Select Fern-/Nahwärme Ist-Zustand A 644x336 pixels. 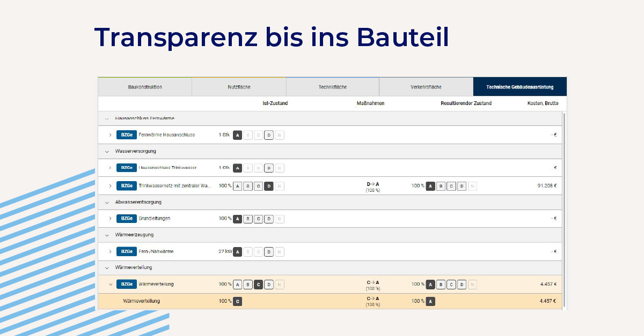tap(238, 251)
